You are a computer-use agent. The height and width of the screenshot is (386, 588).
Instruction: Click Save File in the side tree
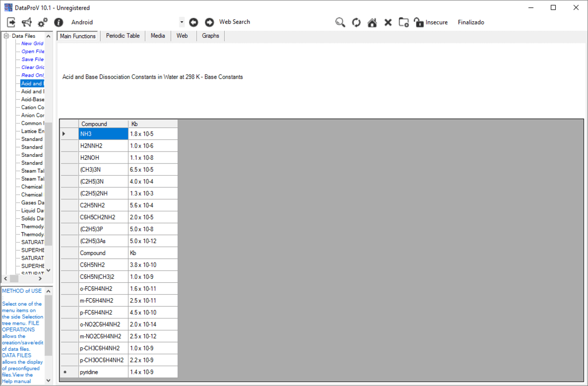[32, 59]
